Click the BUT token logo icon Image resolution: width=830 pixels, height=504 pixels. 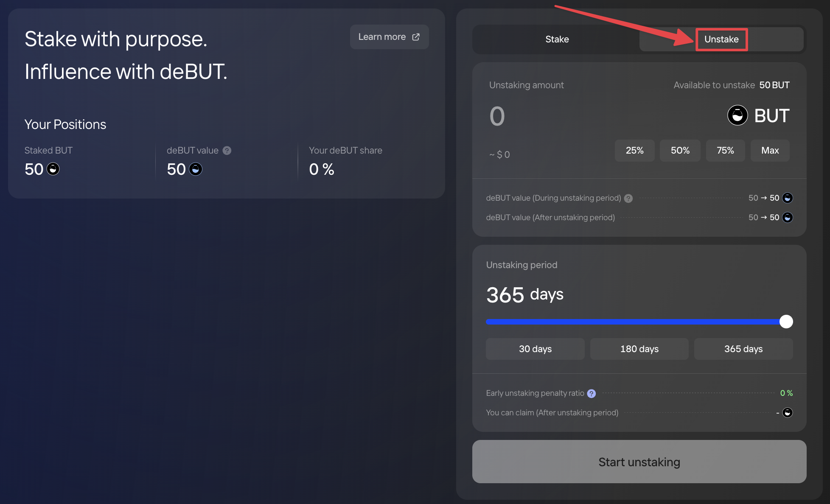(x=737, y=115)
